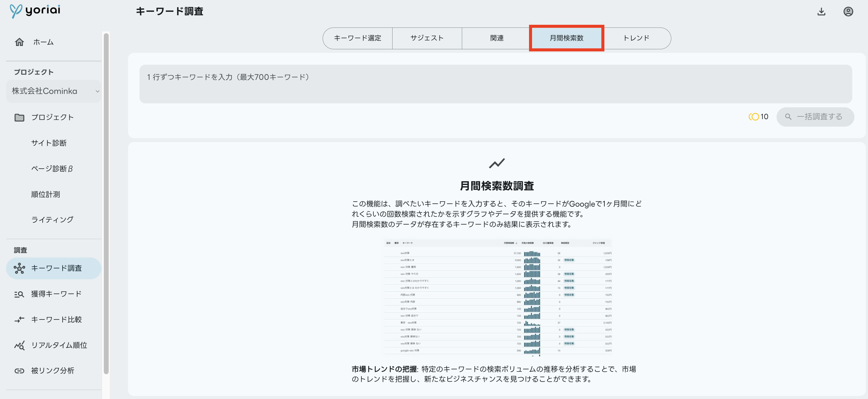The height and width of the screenshot is (399, 868).
Task: Click the project folder icon
Action: (20, 117)
